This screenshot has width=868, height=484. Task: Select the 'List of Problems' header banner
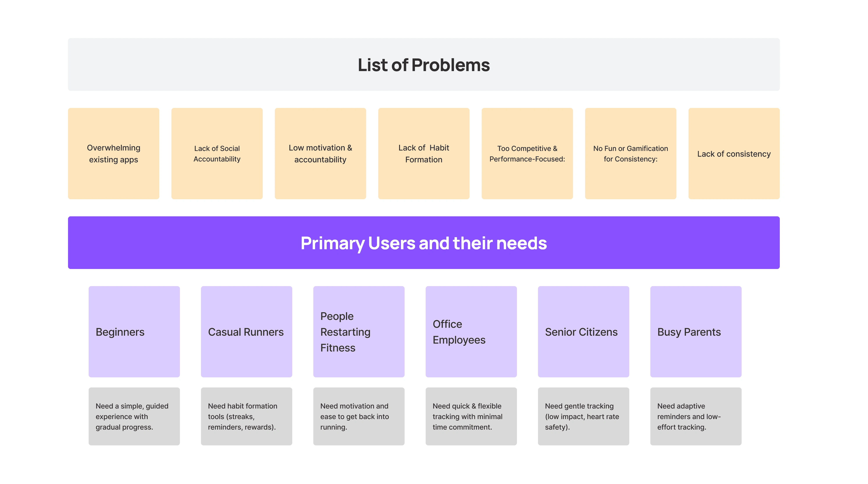(423, 64)
